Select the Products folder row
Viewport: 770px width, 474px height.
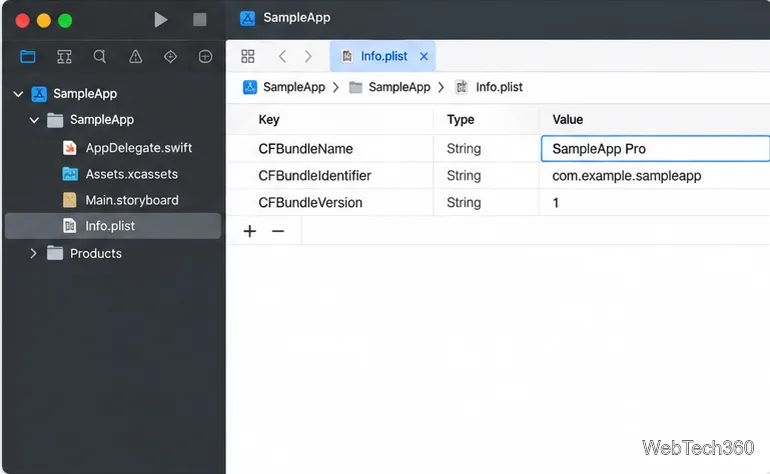(96, 253)
